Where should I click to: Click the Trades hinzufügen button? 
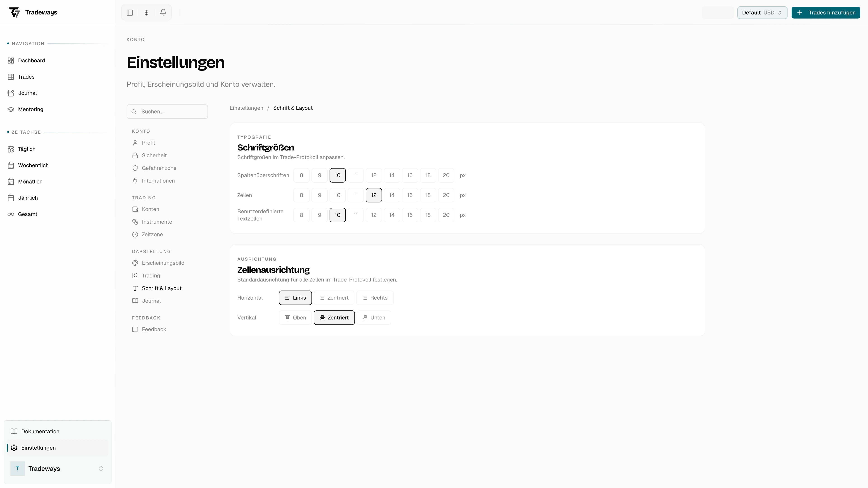(x=826, y=12)
